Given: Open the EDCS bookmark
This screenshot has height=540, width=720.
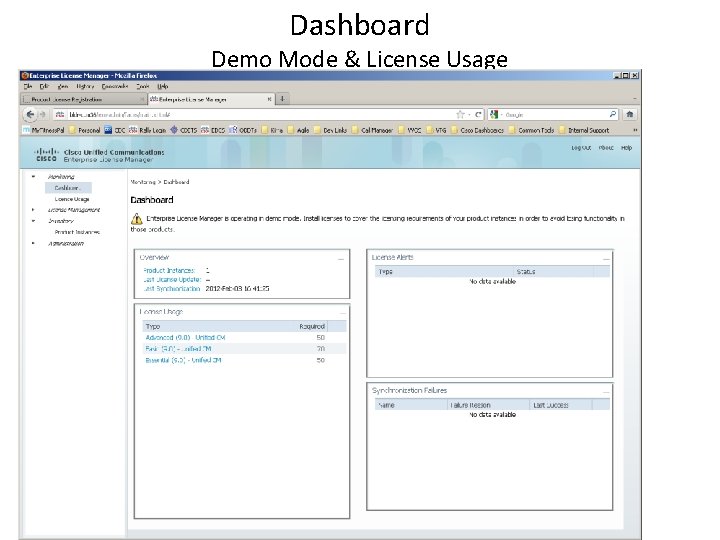Looking at the screenshot, I should 213,130.
